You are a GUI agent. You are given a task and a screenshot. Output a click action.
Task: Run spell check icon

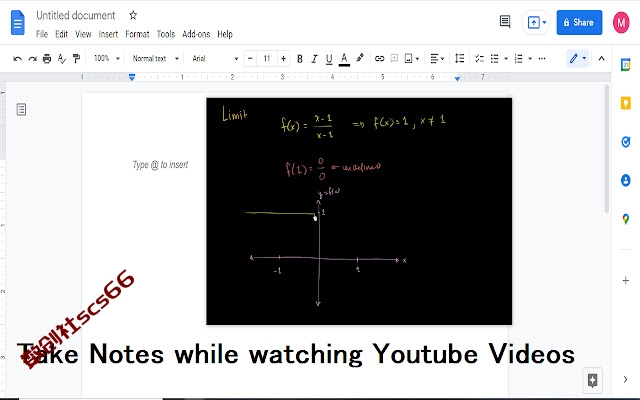coord(62,59)
